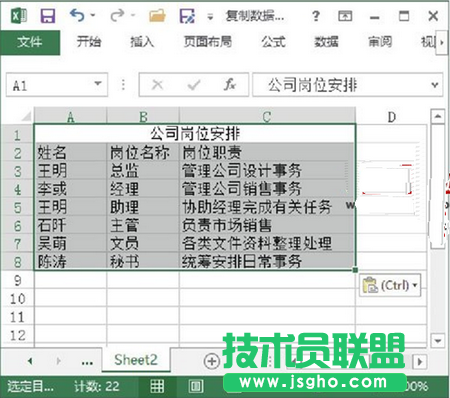Open the Paste Options (Ctrl) button

pos(390,285)
